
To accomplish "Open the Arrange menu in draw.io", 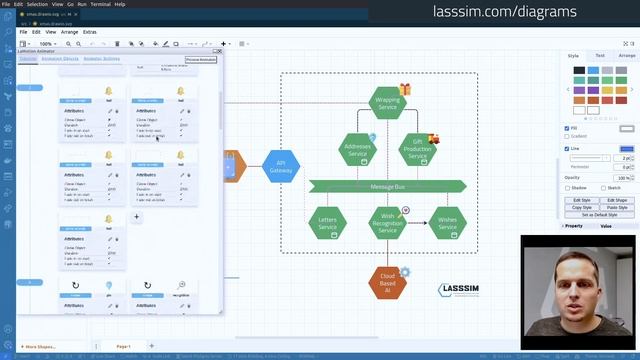I will [x=69, y=32].
